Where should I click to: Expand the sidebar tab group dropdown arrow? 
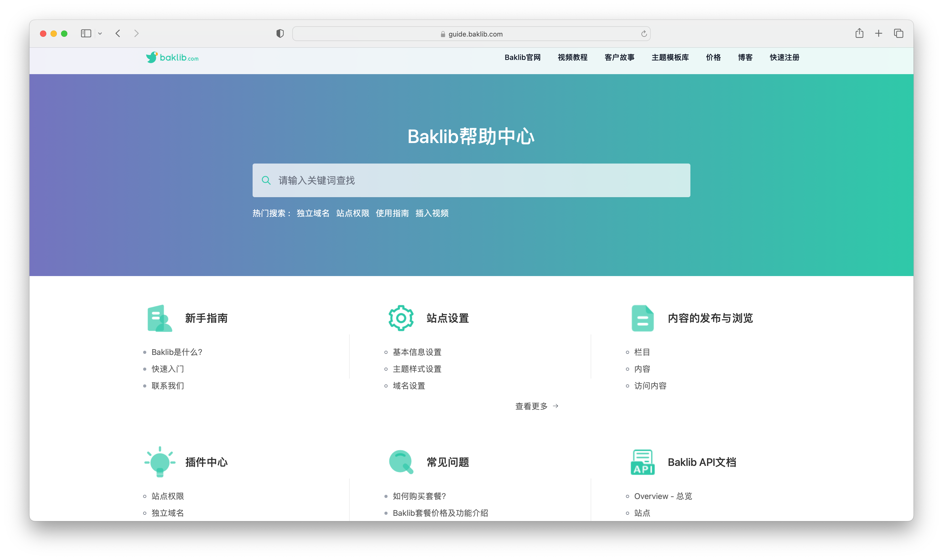pos(100,34)
